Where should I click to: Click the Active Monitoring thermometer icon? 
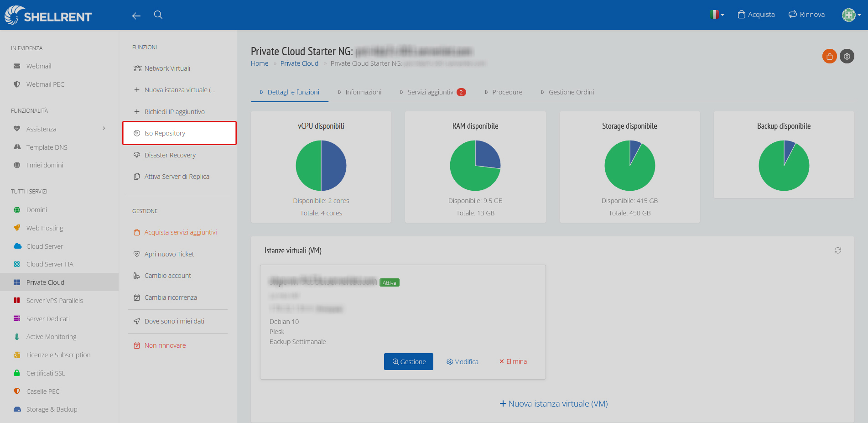tap(17, 337)
